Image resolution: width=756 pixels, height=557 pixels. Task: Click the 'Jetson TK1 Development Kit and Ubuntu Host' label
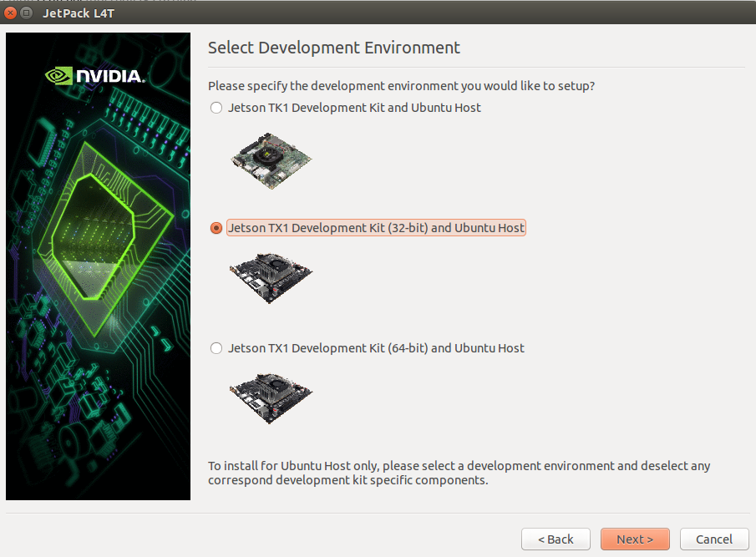pyautogui.click(x=354, y=108)
